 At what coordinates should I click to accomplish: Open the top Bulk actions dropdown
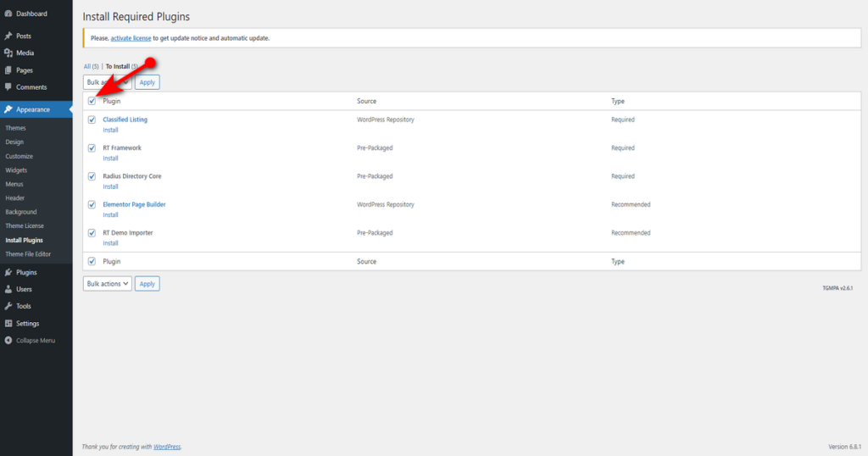(108, 82)
